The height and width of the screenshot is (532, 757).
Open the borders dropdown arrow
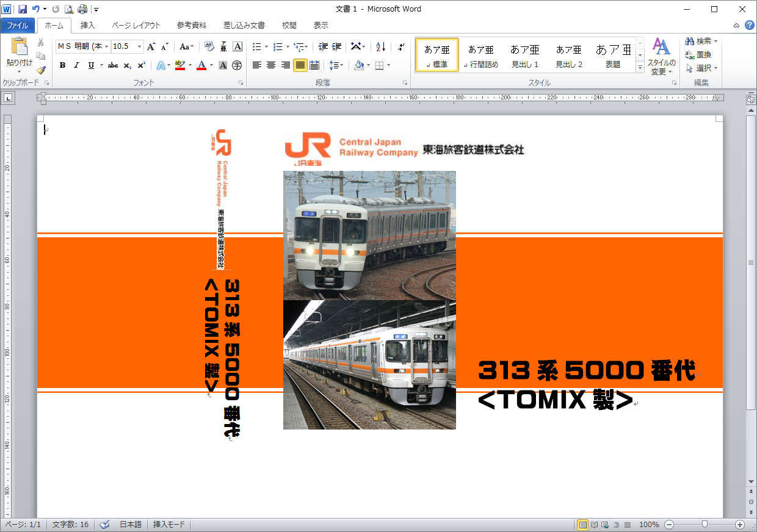[x=388, y=65]
